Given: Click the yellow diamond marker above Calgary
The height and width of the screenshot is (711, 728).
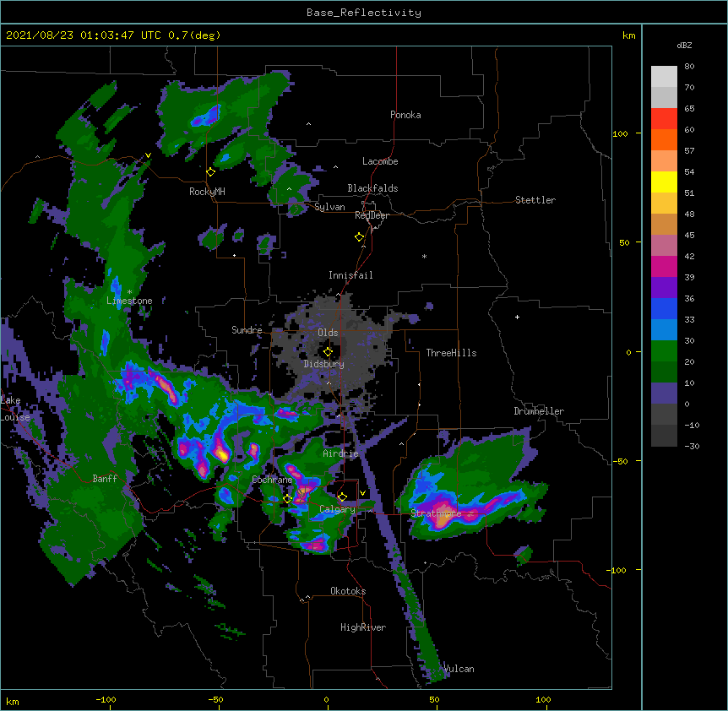Looking at the screenshot, I should click(x=342, y=497).
